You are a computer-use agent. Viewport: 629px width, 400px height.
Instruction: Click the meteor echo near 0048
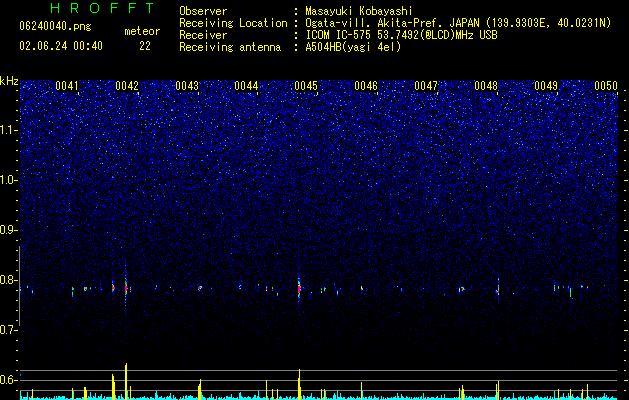(498, 289)
